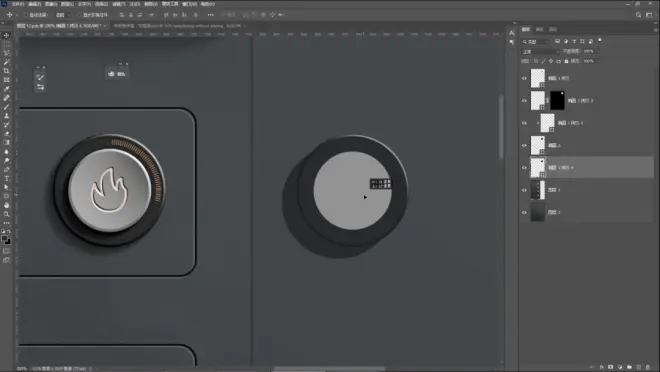Viewport: 660px width, 372px height.
Task: Open the first menu in the menu bar
Action: click(x=18, y=4)
